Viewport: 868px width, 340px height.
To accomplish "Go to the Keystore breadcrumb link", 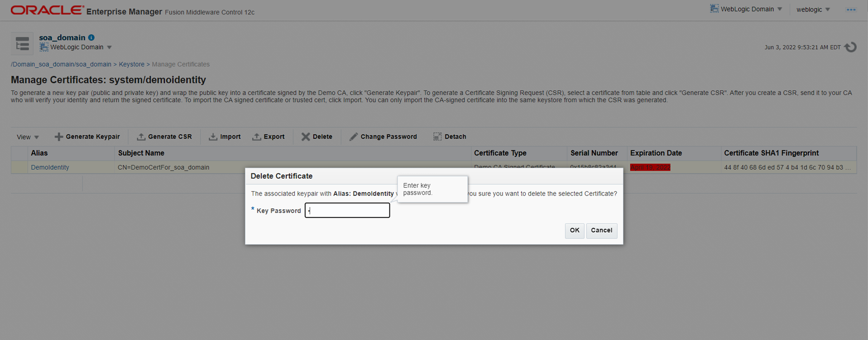I will 132,64.
